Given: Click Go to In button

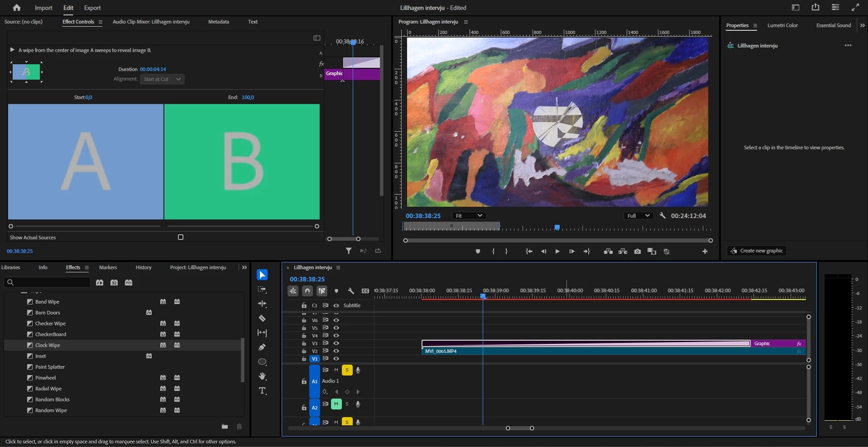Looking at the screenshot, I should tap(529, 252).
